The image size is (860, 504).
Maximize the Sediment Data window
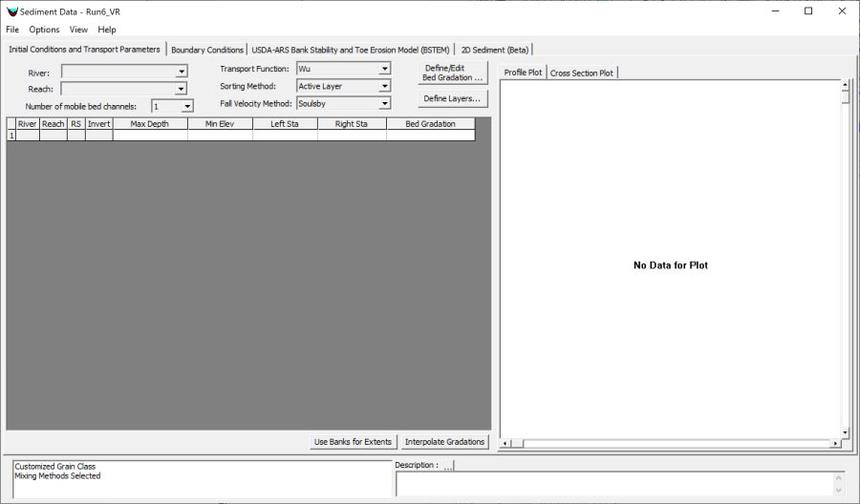808,11
